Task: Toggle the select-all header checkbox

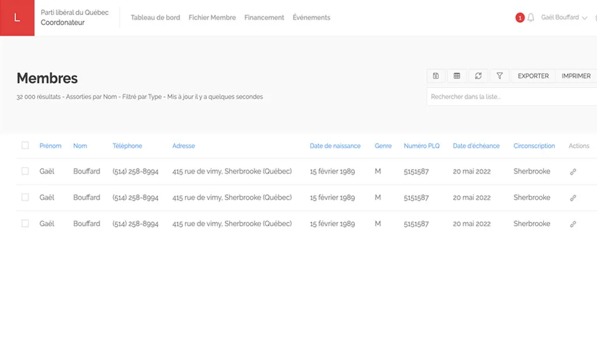Action: (x=25, y=146)
